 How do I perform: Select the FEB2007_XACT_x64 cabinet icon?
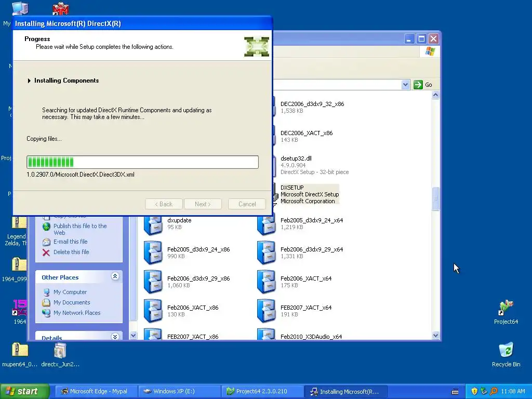pyautogui.click(x=266, y=311)
